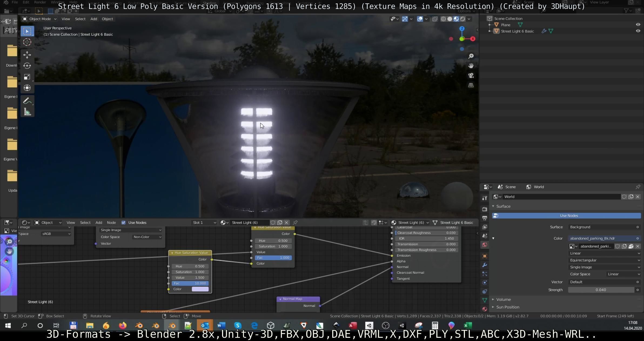Toggle camera view icon in viewport
This screenshot has height=341, width=644.
point(471,76)
